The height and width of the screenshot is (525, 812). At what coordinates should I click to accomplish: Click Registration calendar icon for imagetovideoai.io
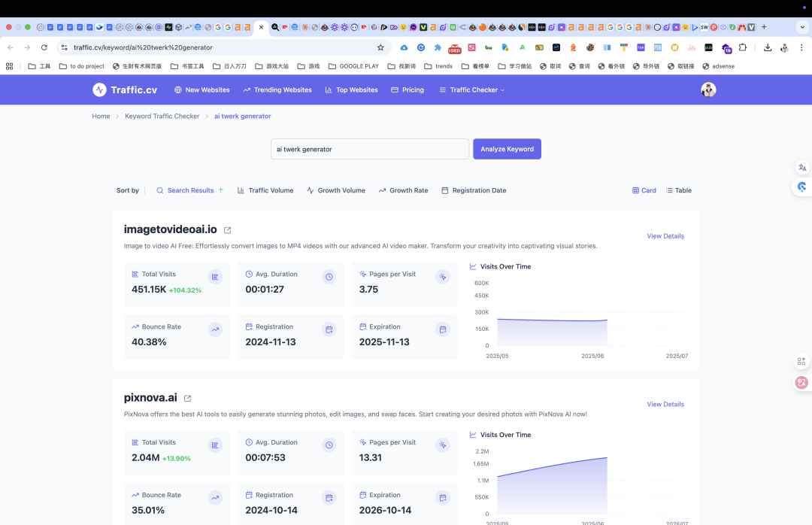coord(329,329)
